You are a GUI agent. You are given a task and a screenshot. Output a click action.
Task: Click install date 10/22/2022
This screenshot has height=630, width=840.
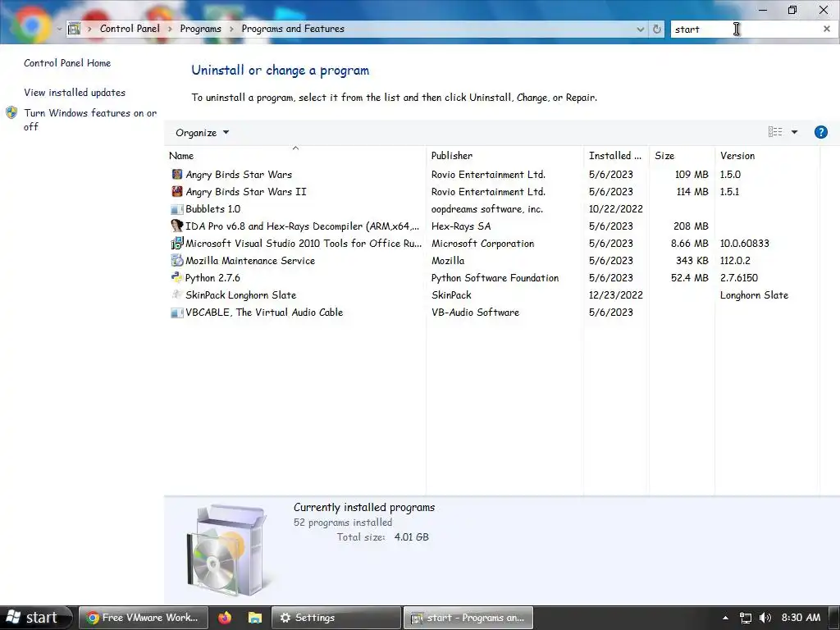(x=615, y=209)
